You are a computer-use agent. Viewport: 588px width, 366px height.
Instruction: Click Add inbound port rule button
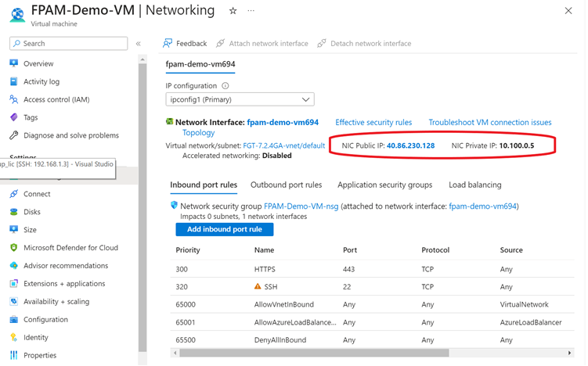[224, 229]
